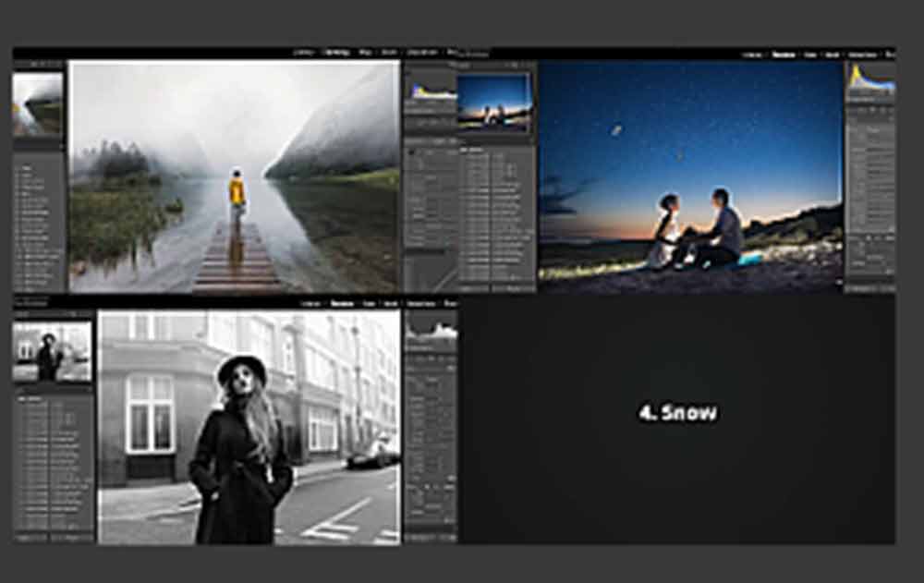Click the main night sky couple photo
Image resolution: width=924 pixels, height=583 pixels.
pos(690,176)
